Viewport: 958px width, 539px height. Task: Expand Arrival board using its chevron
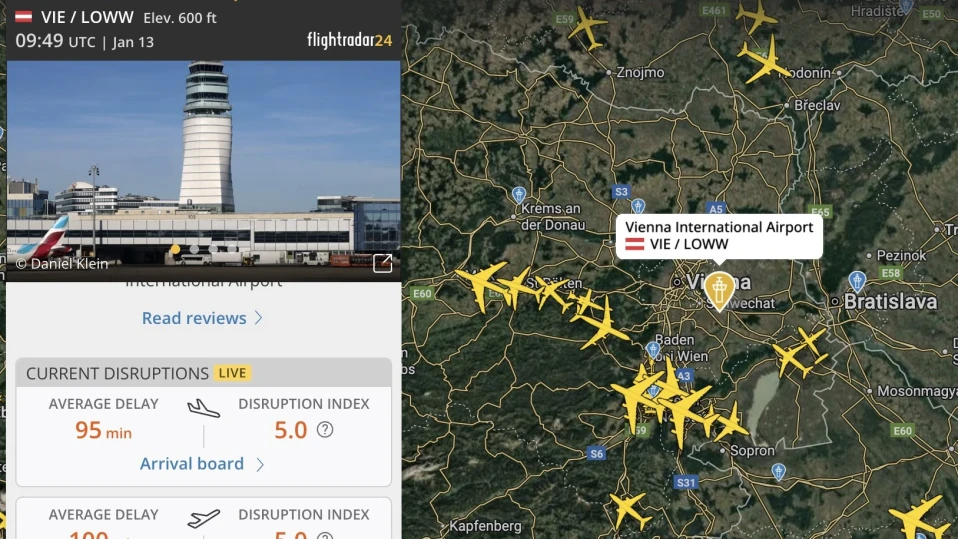coord(260,464)
